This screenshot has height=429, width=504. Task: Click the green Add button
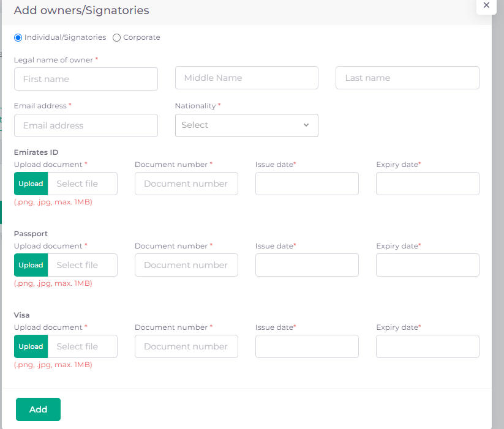coord(38,409)
